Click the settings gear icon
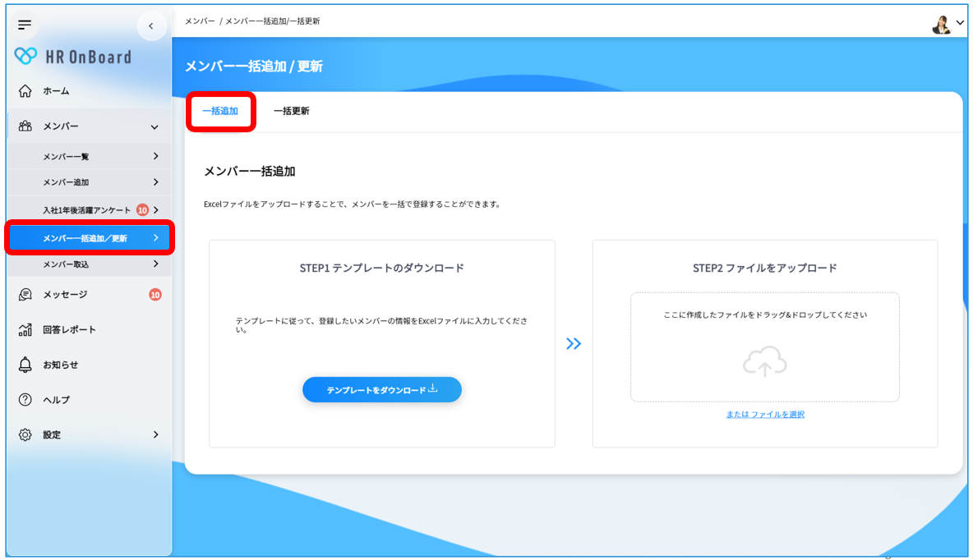The height and width of the screenshot is (560, 973). (x=25, y=434)
